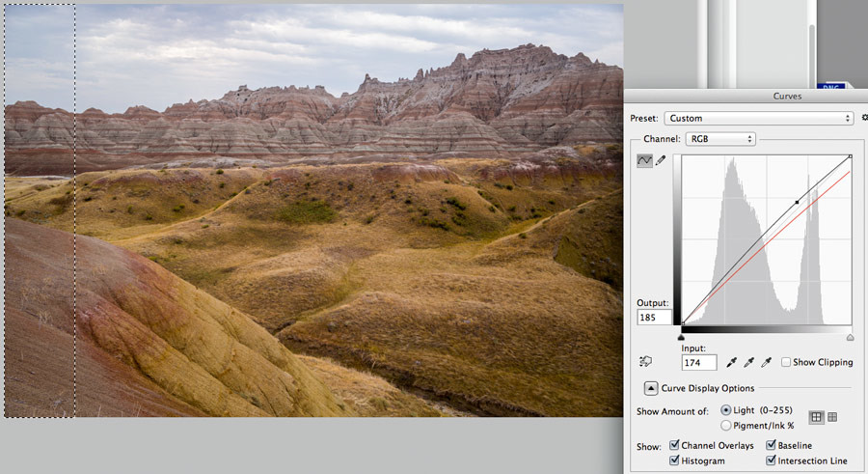Collapse the Curve Display Options section
This screenshot has height=474, width=868.
pyautogui.click(x=651, y=388)
